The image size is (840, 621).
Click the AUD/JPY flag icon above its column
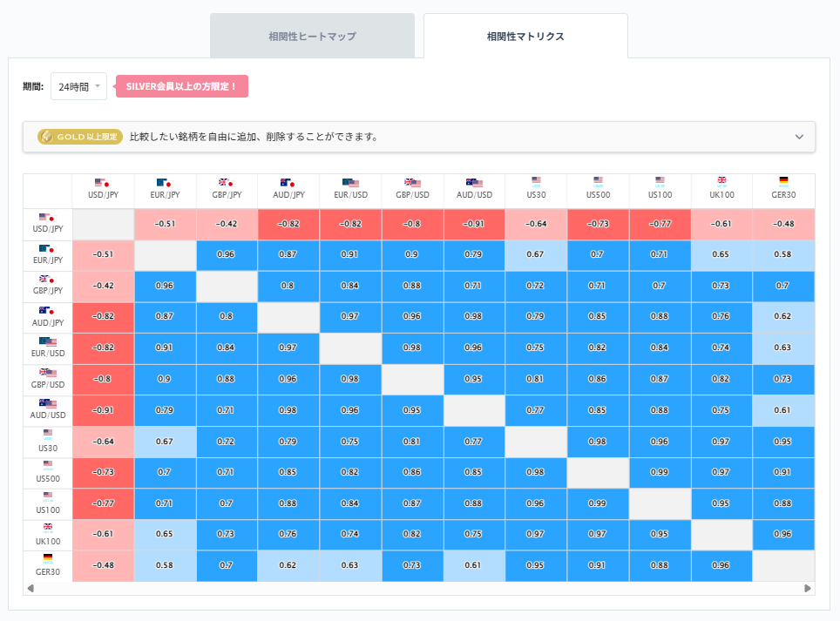coord(287,183)
